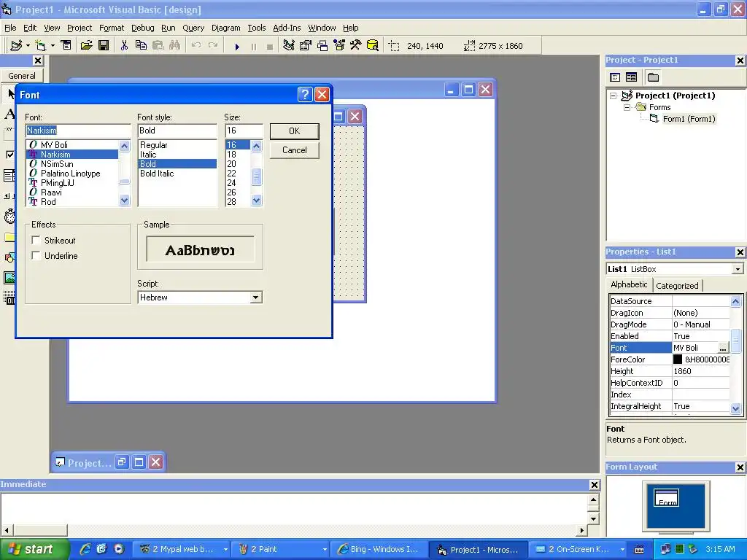Open the Form Layout Window toolbar icon
Screen dimensions: 747x560
click(x=322, y=46)
